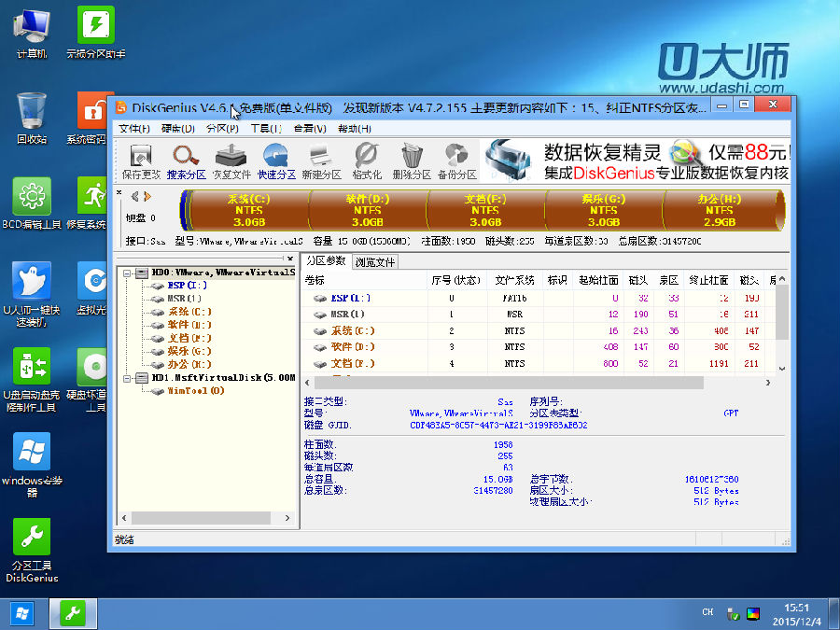The width and height of the screenshot is (840, 630).
Task: Open the windows installer desktop icon
Action: click(32, 465)
